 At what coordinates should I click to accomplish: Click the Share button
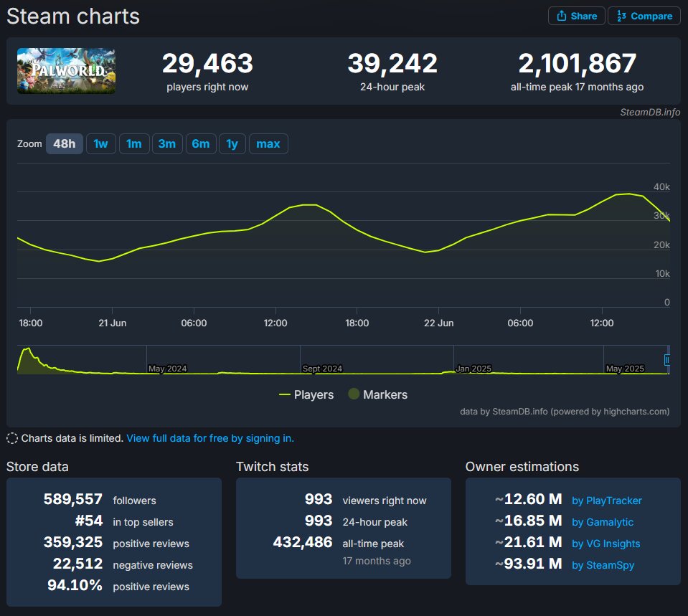click(577, 16)
